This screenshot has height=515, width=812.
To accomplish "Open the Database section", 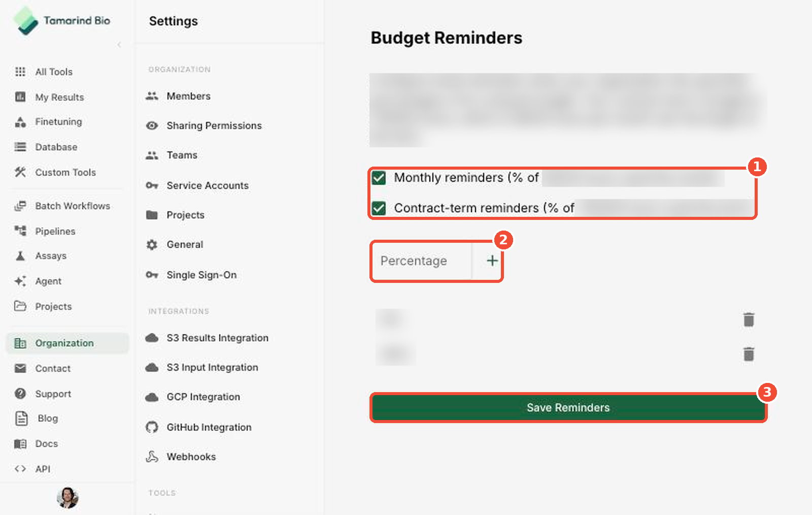I will pyautogui.click(x=56, y=147).
